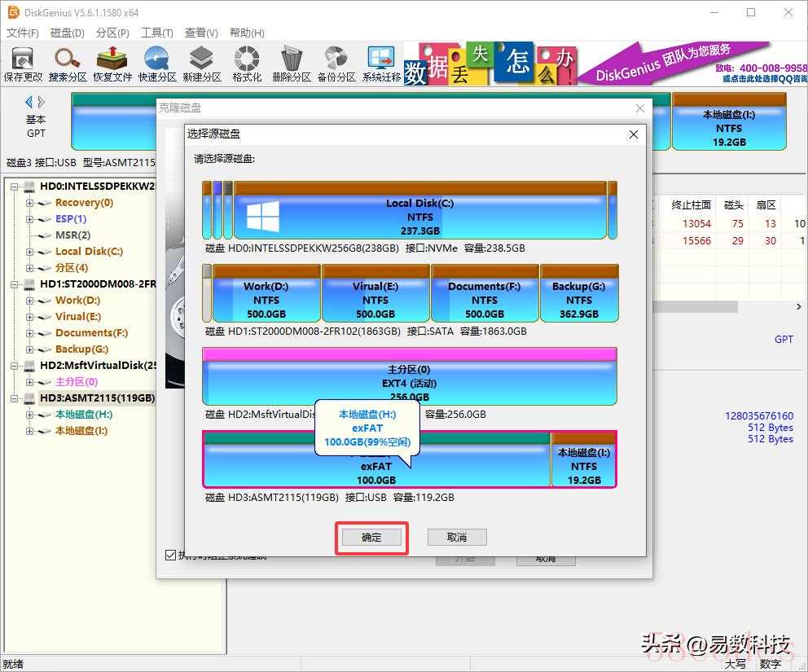Viewport: 808px width, 672px height.
Task: Expand the Work(D:) tree node
Action: (30, 301)
